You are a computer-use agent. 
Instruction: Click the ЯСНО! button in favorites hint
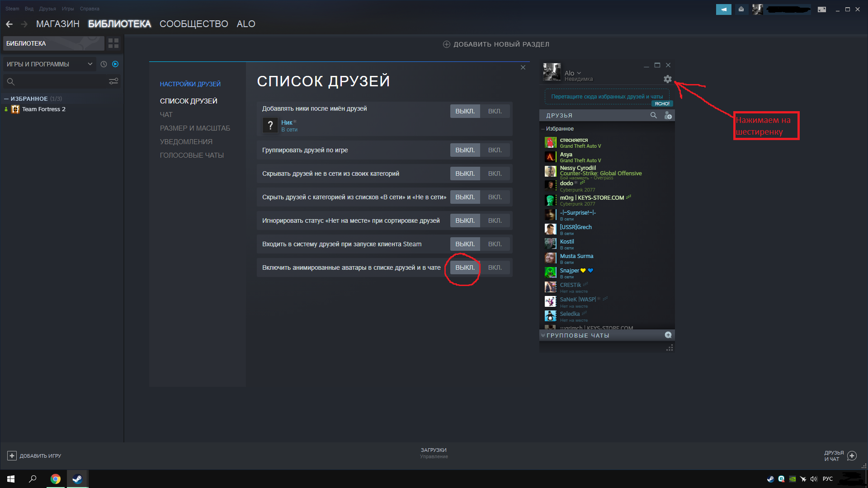click(662, 104)
